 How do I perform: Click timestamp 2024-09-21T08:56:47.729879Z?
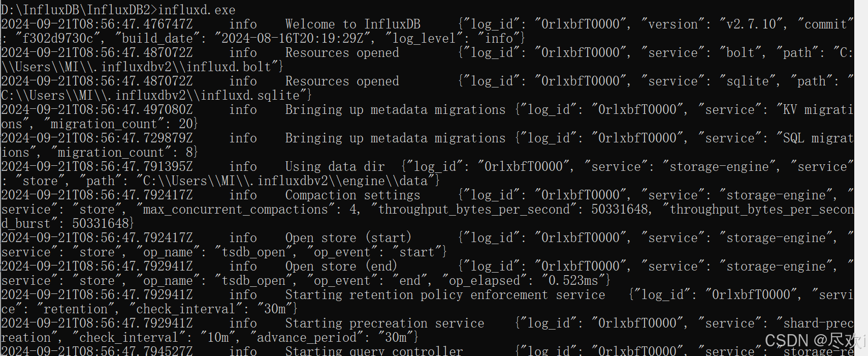97,138
